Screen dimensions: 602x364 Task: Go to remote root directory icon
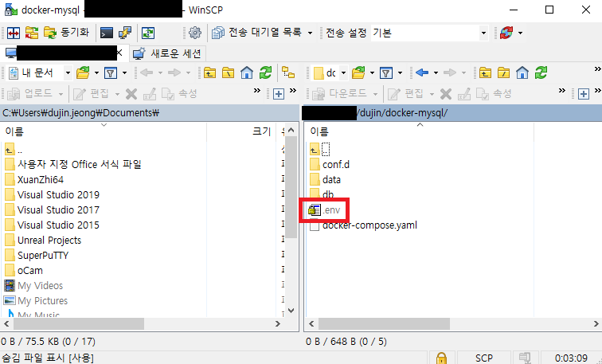504,72
